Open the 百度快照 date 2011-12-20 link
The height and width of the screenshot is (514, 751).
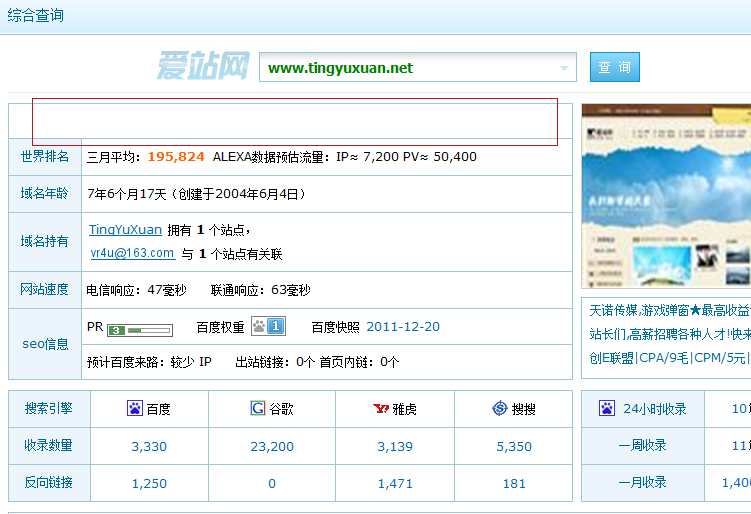(403, 327)
